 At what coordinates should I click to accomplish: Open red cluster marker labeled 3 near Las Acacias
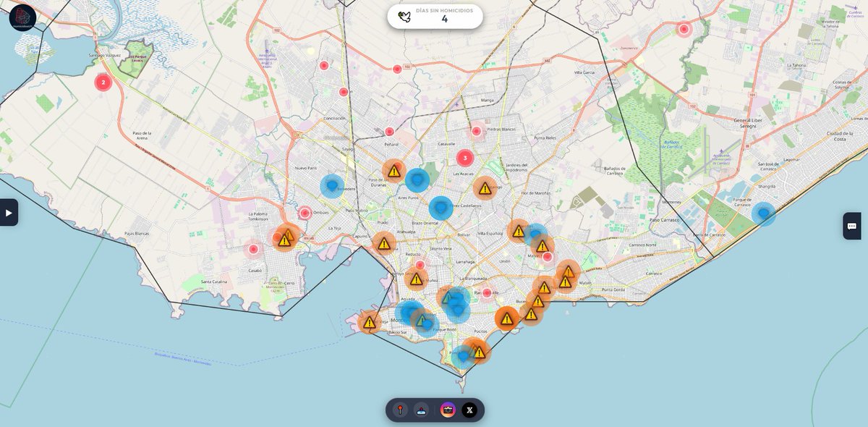[x=465, y=158]
